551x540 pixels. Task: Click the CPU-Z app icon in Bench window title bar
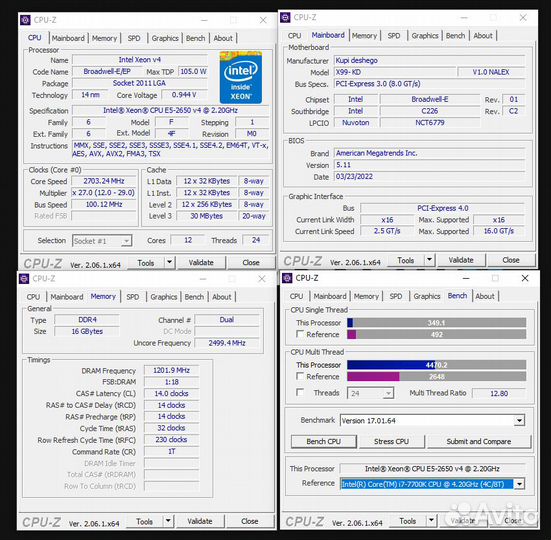(x=287, y=278)
